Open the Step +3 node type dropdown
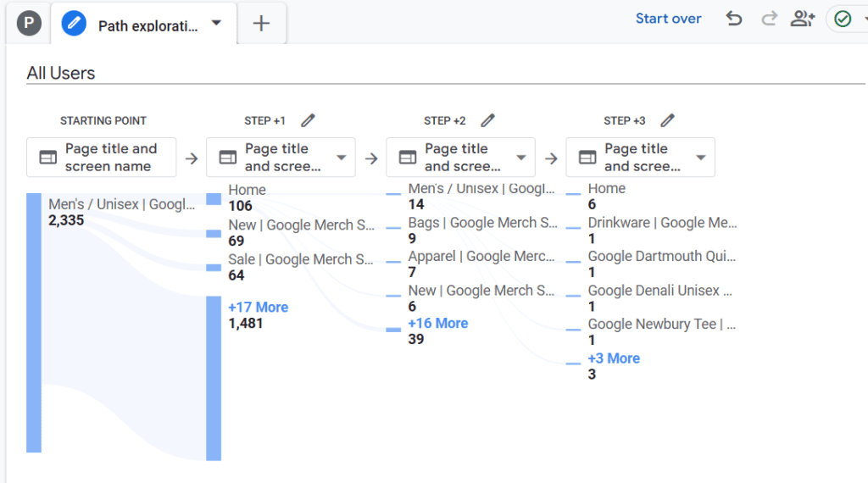Image resolution: width=868 pixels, height=483 pixels. click(x=641, y=158)
